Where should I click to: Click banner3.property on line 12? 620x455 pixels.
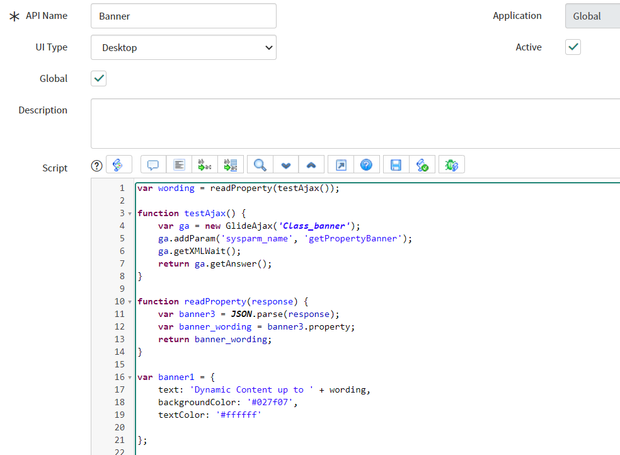(x=308, y=327)
